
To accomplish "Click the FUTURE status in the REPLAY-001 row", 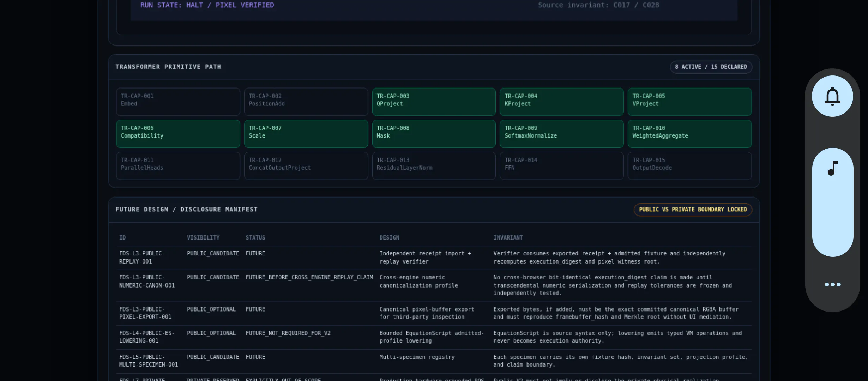I will (x=255, y=253).
